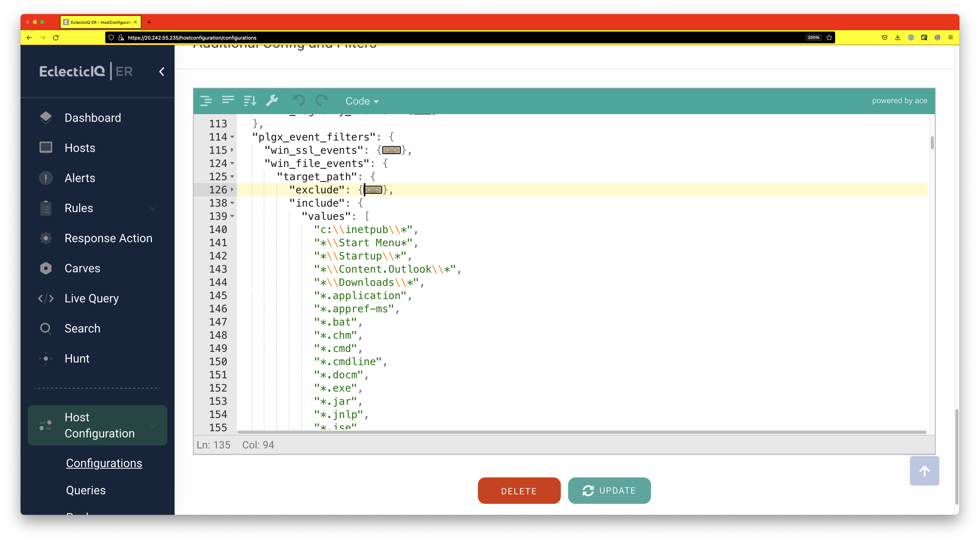Expand exclude fold arrow at line 126
Image resolution: width=980 pixels, height=542 pixels.
click(x=232, y=190)
